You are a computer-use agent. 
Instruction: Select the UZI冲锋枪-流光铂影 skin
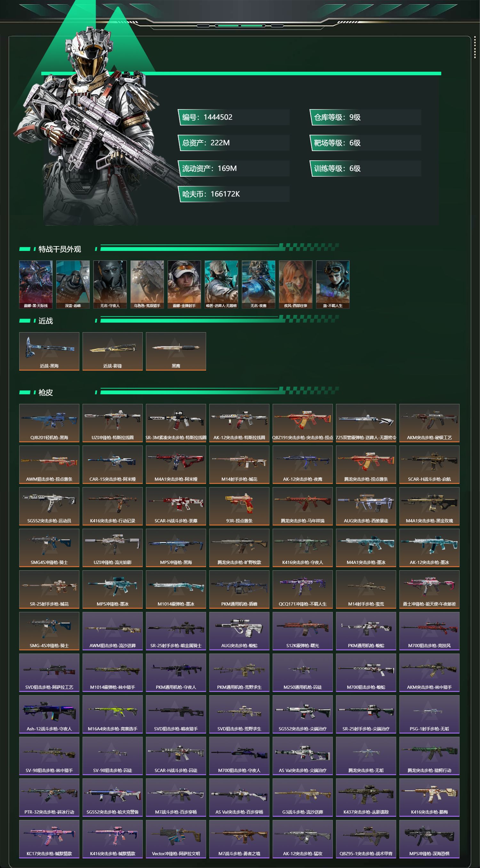[113, 548]
